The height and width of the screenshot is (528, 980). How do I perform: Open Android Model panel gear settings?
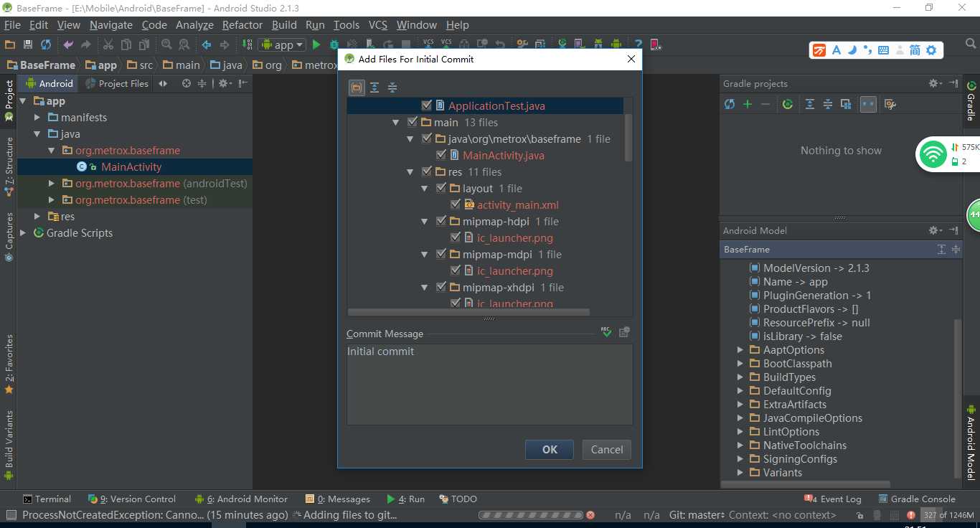(x=935, y=230)
